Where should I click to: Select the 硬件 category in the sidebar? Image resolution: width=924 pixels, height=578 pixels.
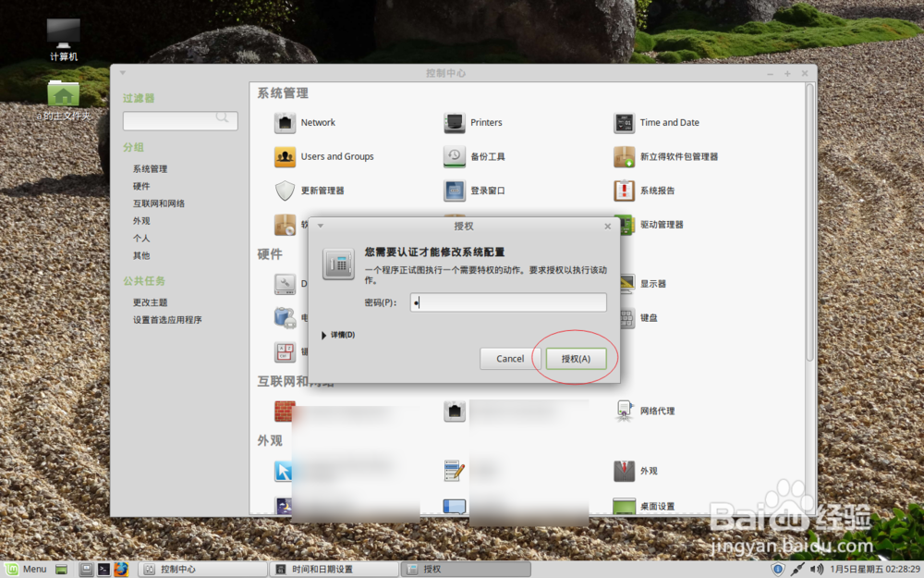click(x=141, y=185)
